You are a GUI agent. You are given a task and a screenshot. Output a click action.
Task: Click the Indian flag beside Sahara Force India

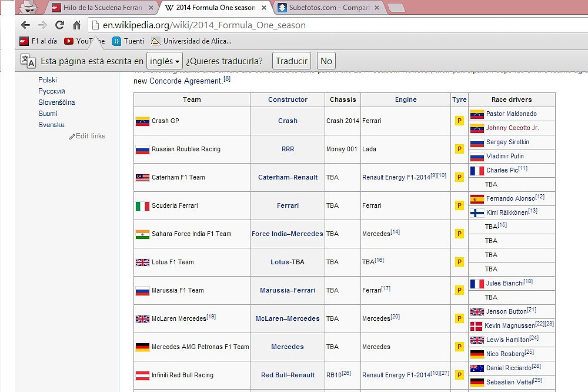point(142,234)
